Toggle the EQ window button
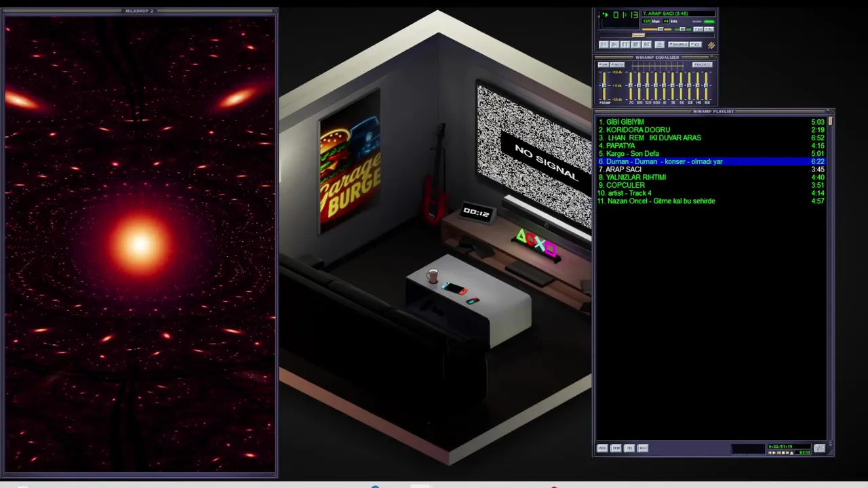The width and height of the screenshot is (868, 488). [698, 29]
